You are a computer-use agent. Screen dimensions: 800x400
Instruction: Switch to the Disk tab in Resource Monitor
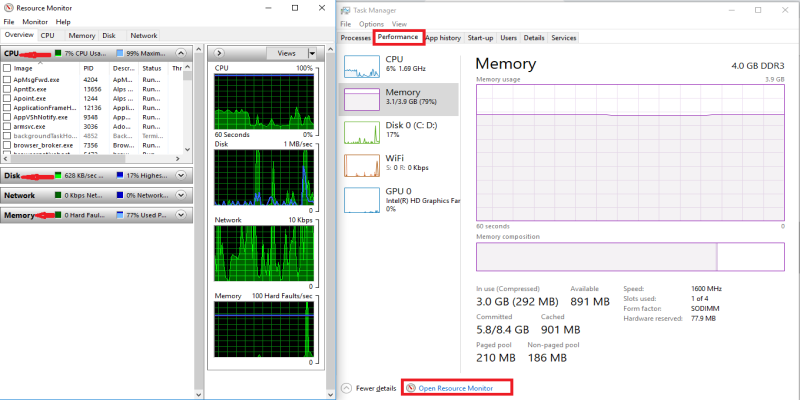109,36
